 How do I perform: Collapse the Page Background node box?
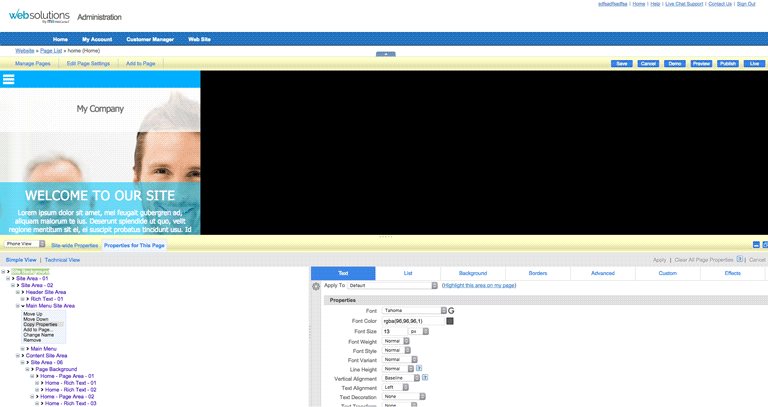(x=27, y=369)
